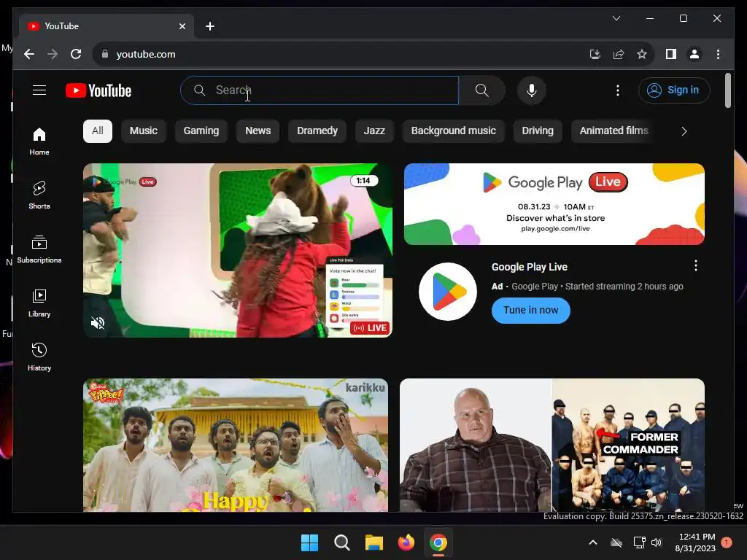Open new browser tab
747x560 pixels.
pyautogui.click(x=209, y=26)
